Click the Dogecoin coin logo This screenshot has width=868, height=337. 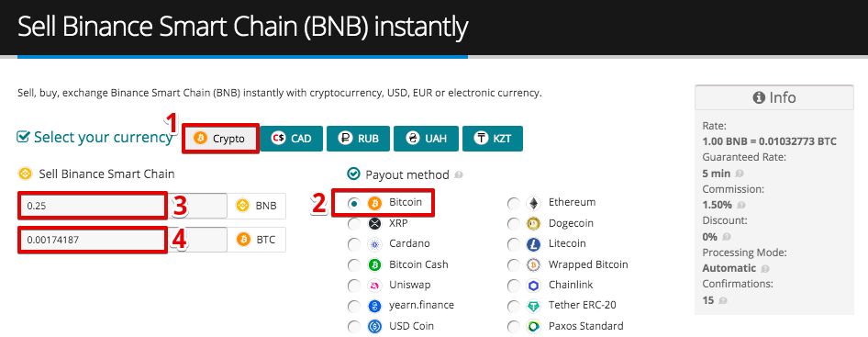tap(533, 224)
